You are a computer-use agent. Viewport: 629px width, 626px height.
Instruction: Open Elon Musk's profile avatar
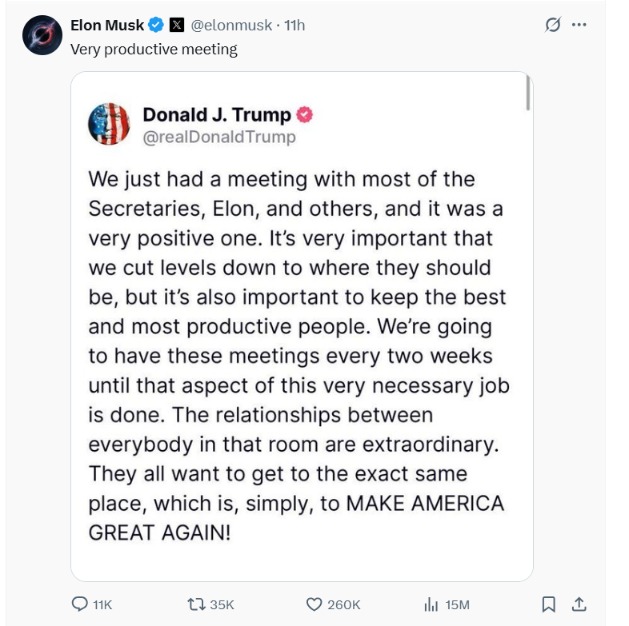[43, 35]
